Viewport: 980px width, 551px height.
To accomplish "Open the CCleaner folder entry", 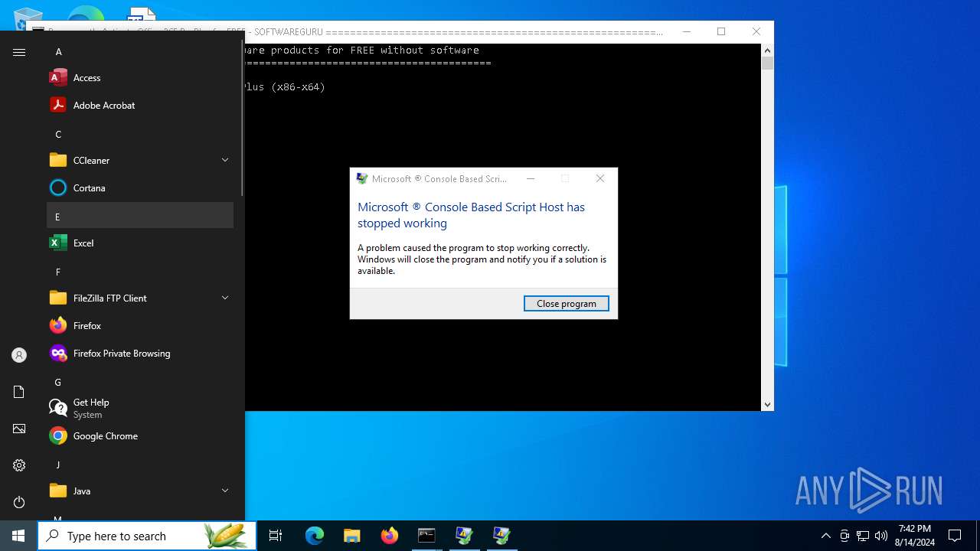I will tap(140, 161).
